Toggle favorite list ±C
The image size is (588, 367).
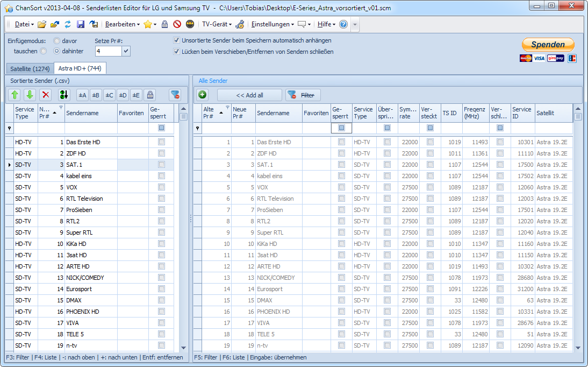(109, 95)
